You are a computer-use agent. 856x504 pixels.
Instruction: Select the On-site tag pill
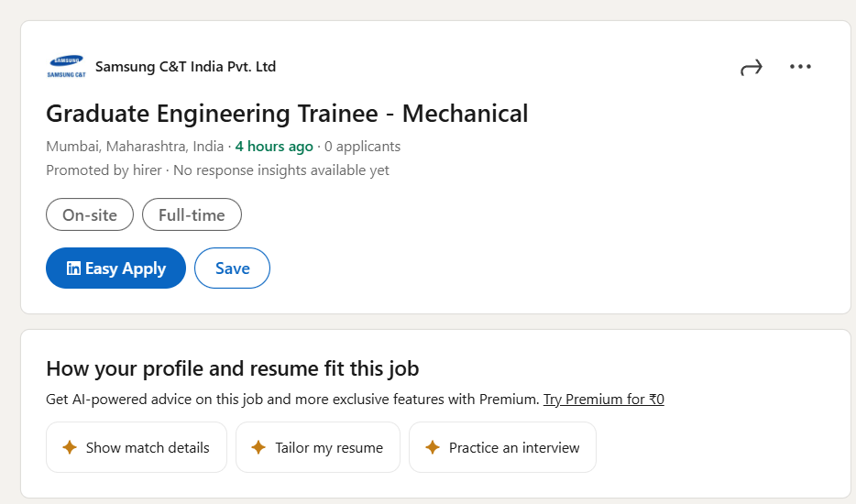coord(90,215)
